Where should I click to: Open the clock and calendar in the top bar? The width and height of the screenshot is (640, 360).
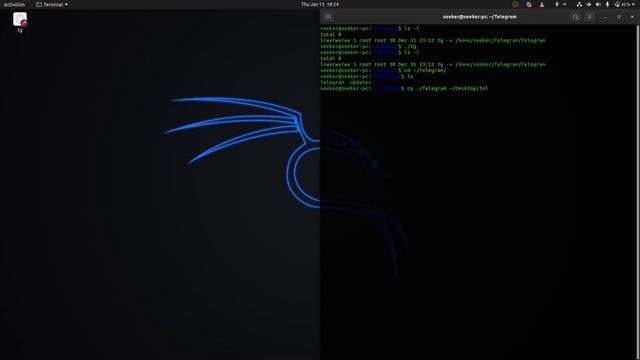[320, 4]
